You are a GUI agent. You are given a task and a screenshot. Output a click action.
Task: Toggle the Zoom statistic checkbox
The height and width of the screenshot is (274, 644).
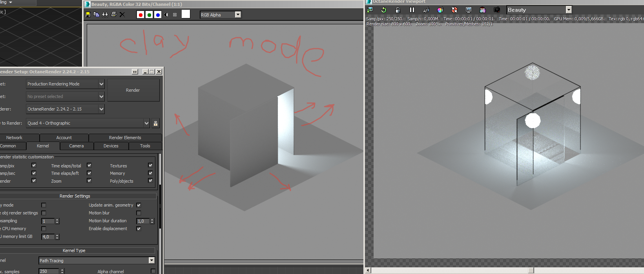tap(89, 181)
